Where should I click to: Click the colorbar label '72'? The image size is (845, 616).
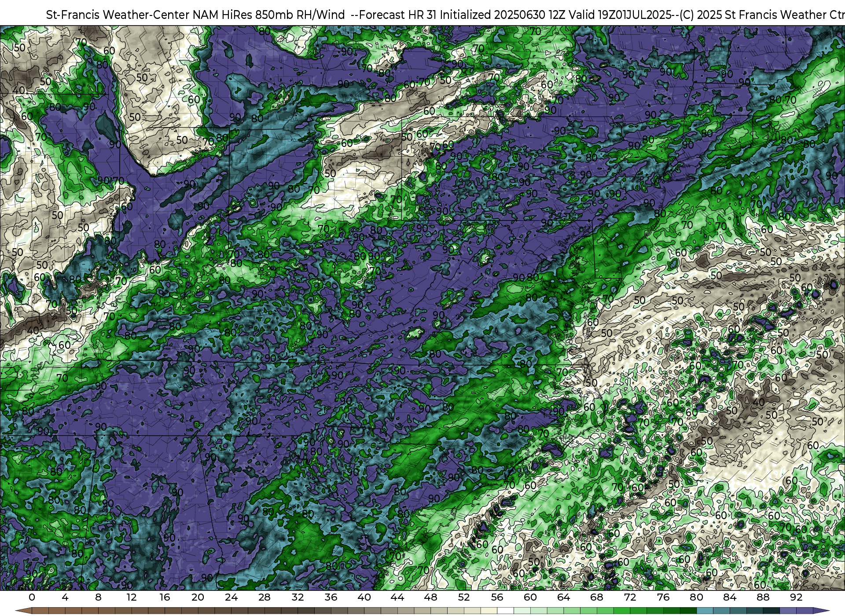click(630, 597)
